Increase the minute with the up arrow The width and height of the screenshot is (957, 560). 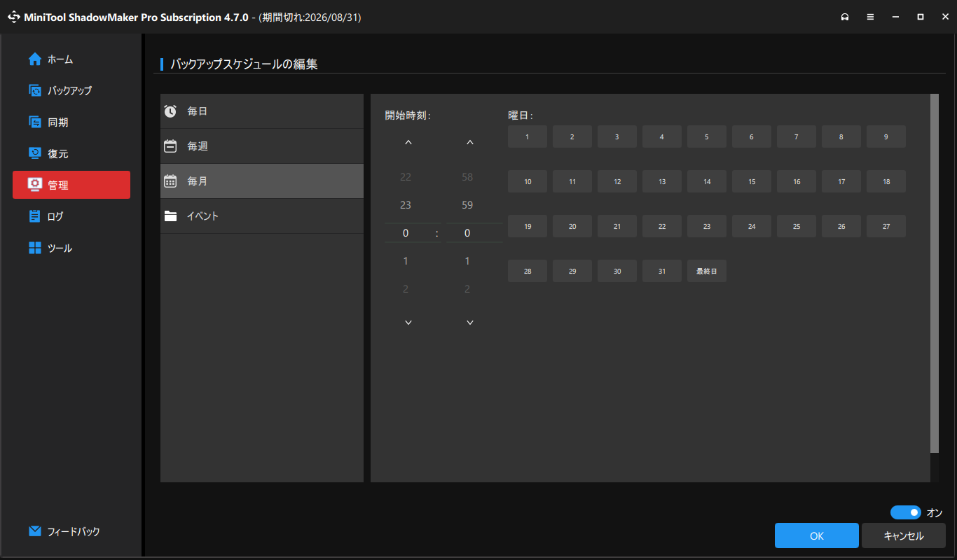(470, 142)
